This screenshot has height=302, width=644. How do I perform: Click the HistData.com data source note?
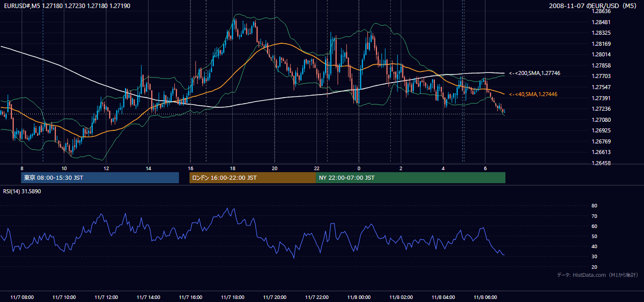[598, 275]
